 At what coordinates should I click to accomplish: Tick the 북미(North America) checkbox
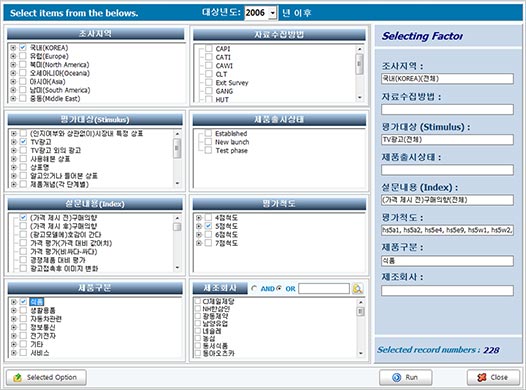point(22,64)
